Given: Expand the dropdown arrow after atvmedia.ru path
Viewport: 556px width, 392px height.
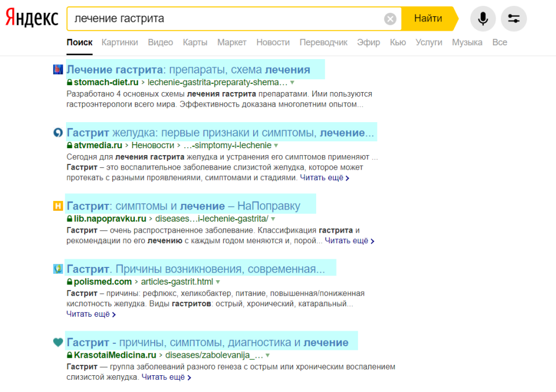Looking at the screenshot, I should (x=276, y=146).
